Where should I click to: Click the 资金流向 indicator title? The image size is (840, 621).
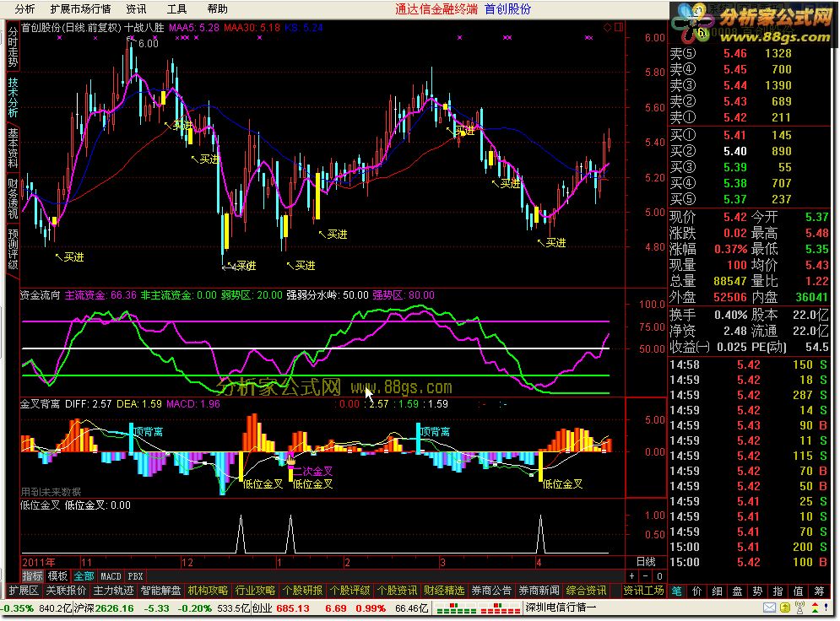point(41,295)
